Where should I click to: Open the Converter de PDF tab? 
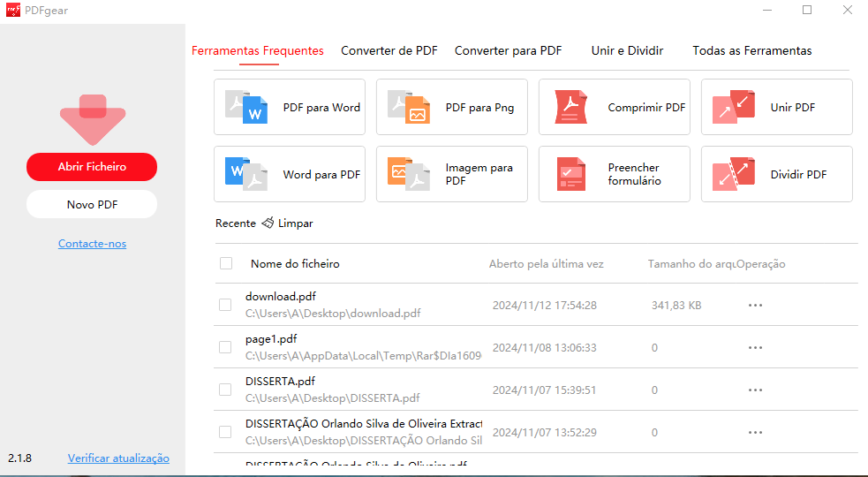[x=389, y=50]
